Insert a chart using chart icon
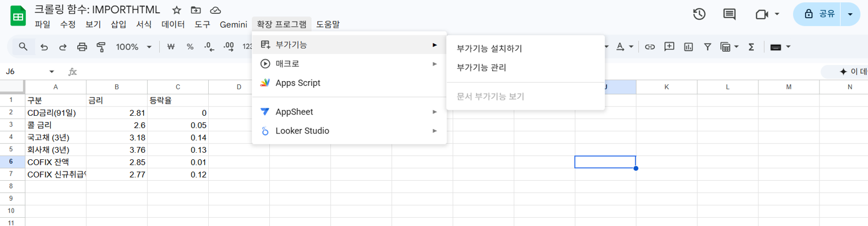The width and height of the screenshot is (868, 226). pyautogui.click(x=688, y=47)
